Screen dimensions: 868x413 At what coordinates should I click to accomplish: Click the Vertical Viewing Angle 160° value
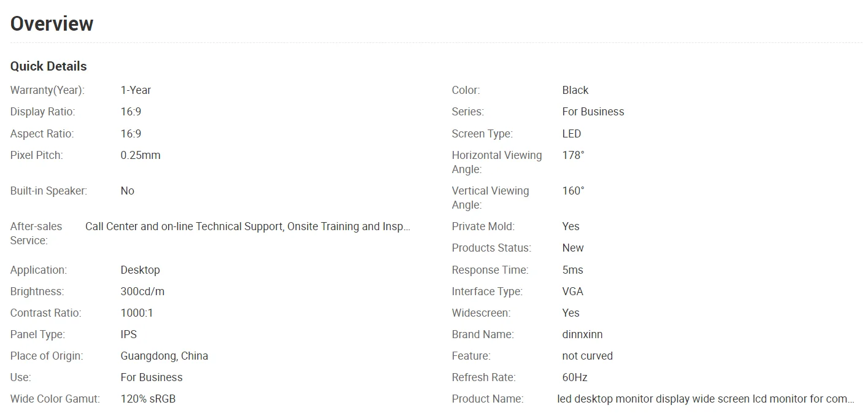click(574, 191)
